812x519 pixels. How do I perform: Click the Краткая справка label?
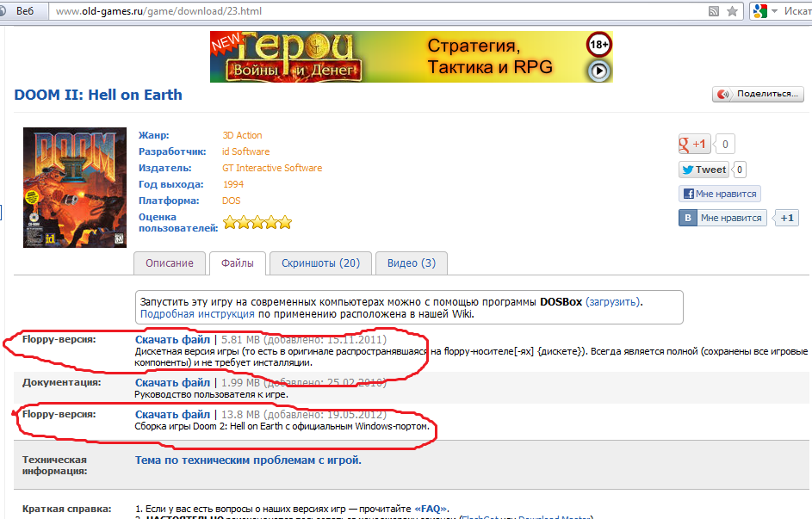(x=66, y=509)
